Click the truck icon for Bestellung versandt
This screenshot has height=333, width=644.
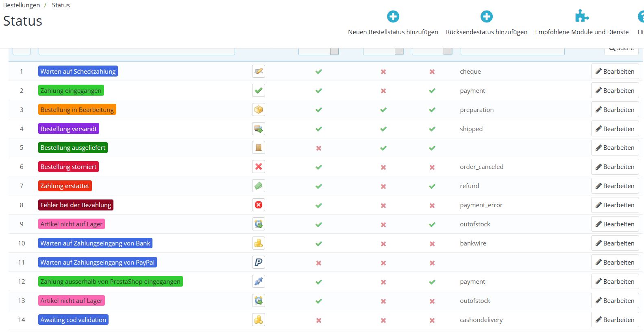(259, 129)
